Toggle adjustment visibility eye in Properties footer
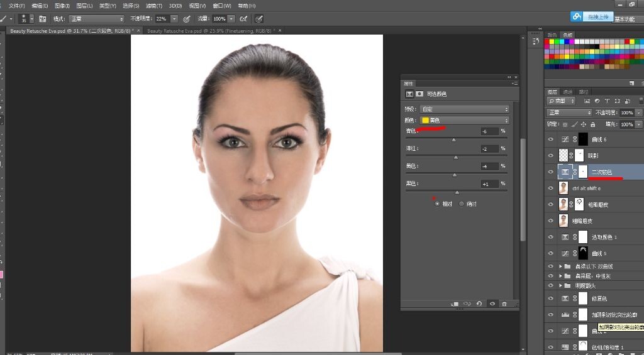 (492, 303)
